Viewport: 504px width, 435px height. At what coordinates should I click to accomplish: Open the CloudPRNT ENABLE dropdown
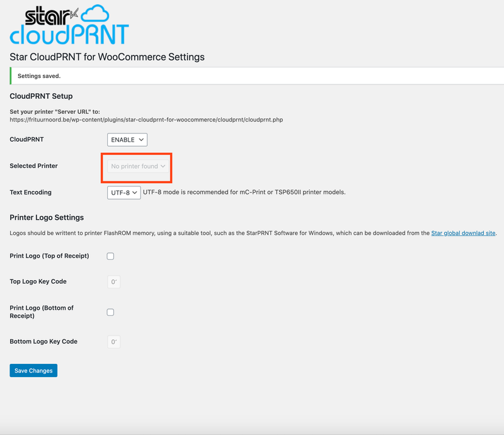tap(127, 140)
